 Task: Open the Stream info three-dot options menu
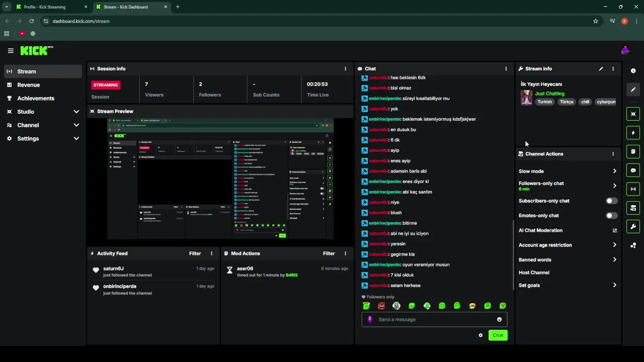tap(613, 69)
